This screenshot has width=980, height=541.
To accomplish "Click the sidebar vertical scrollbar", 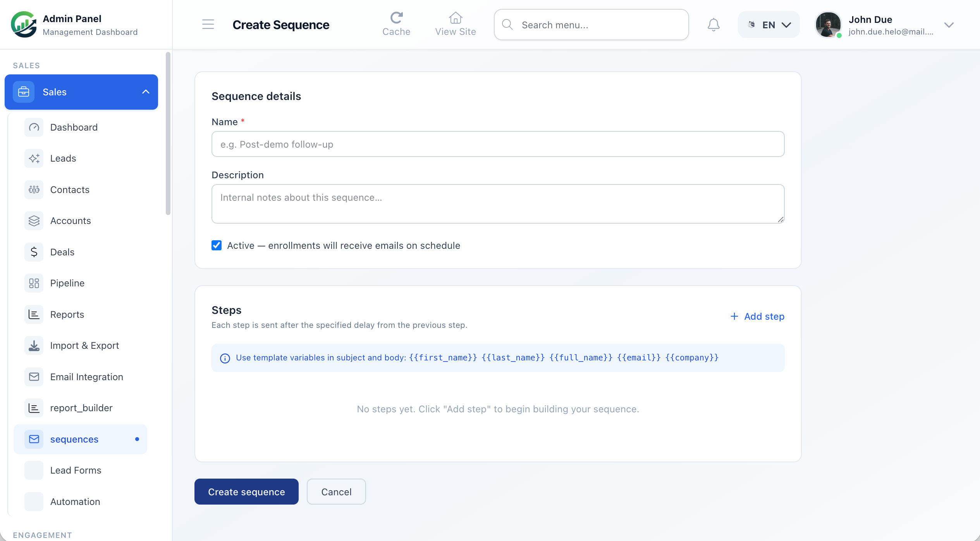I will click(x=168, y=133).
